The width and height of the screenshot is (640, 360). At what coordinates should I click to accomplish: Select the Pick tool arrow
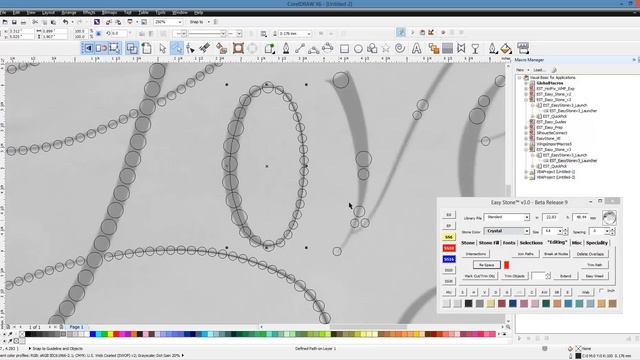pos(162,49)
